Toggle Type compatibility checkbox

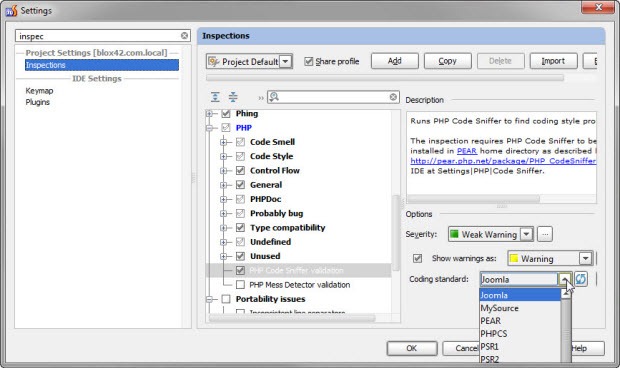240,228
